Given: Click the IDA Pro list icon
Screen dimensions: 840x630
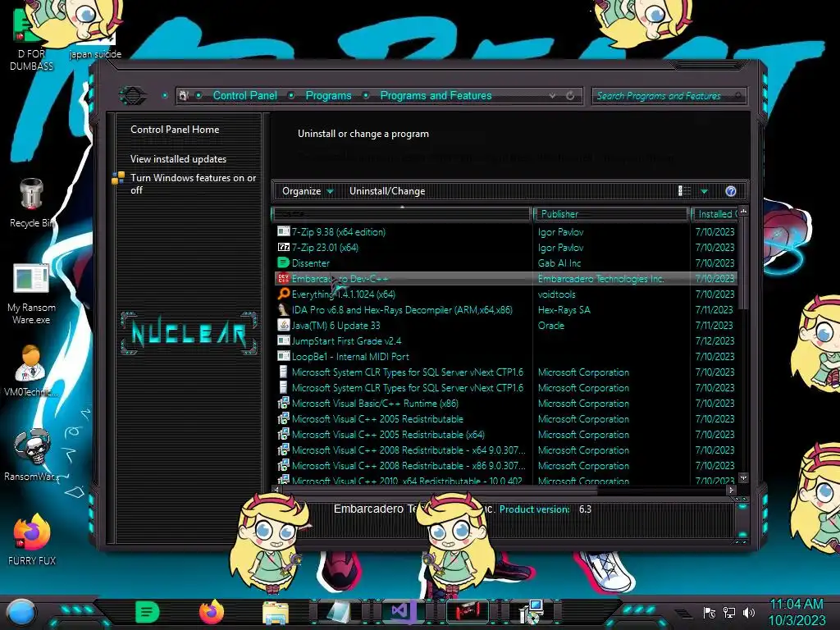Looking at the screenshot, I should tap(283, 309).
